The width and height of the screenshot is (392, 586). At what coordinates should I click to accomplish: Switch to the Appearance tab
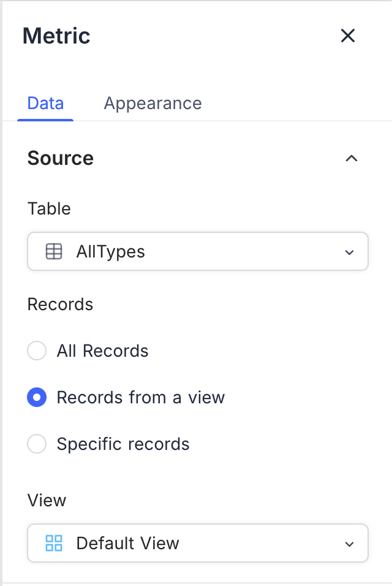(153, 103)
